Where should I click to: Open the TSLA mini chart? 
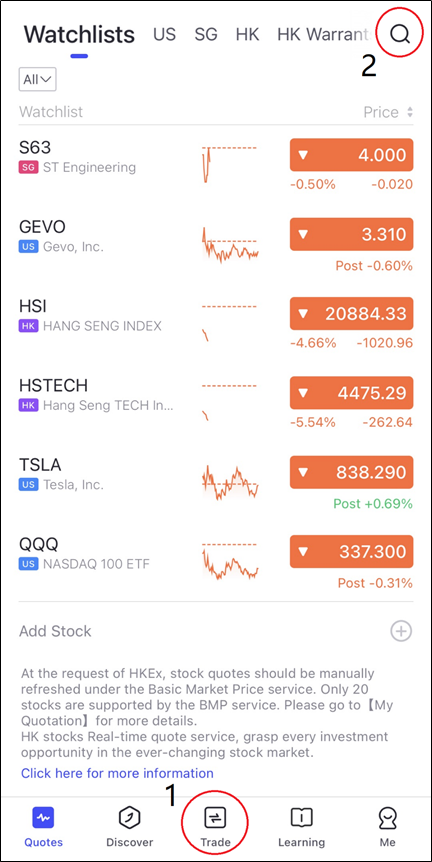pos(230,483)
